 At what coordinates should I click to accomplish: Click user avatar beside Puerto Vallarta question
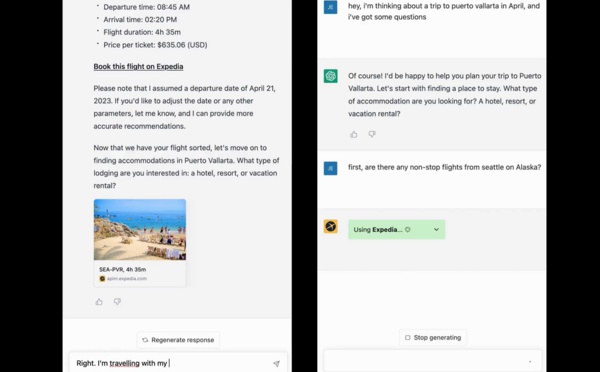point(331,7)
